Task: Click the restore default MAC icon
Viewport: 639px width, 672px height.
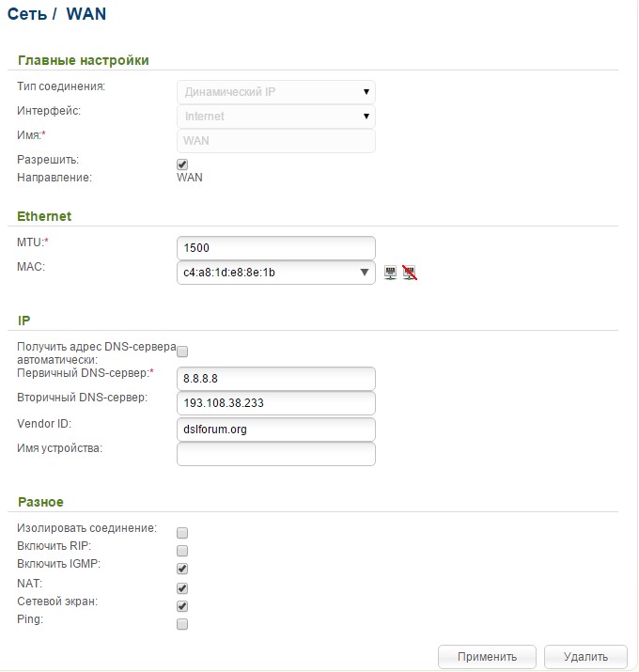Action: tap(409, 273)
